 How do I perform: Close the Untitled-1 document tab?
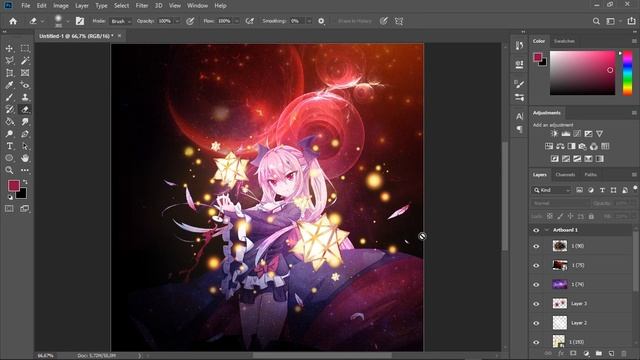point(119,36)
